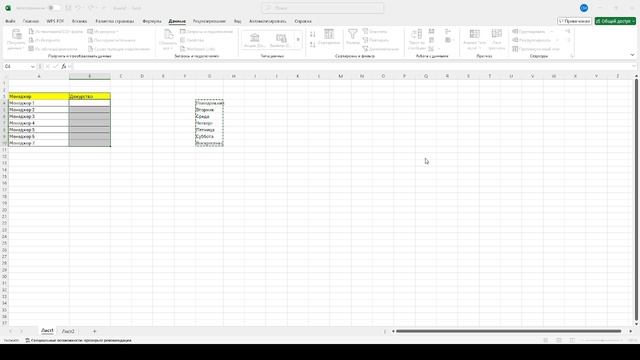Sort ascending A to Z
Image resolution: width=640 pixels, height=360 pixels.
[313, 34]
